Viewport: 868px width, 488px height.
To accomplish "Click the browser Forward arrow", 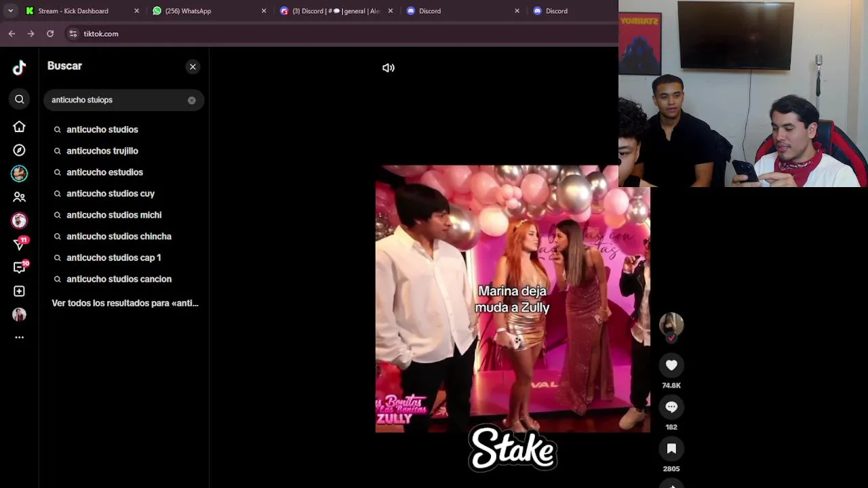I will [31, 33].
